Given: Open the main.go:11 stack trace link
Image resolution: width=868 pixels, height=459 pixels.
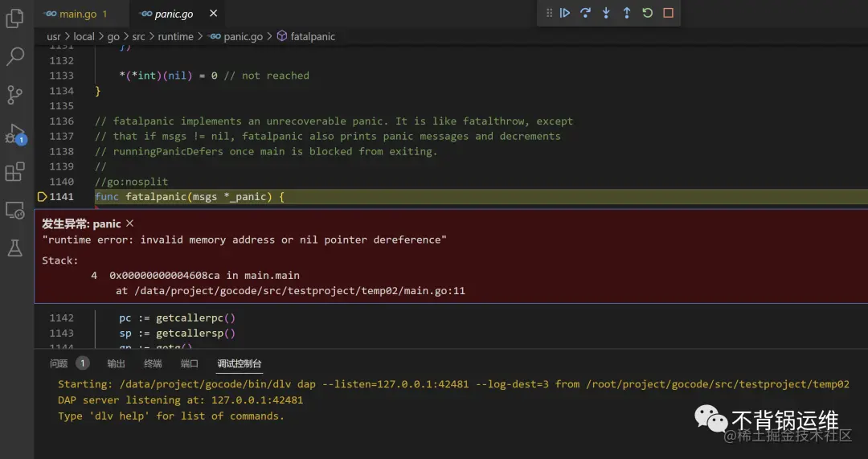Looking at the screenshot, I should [290, 290].
